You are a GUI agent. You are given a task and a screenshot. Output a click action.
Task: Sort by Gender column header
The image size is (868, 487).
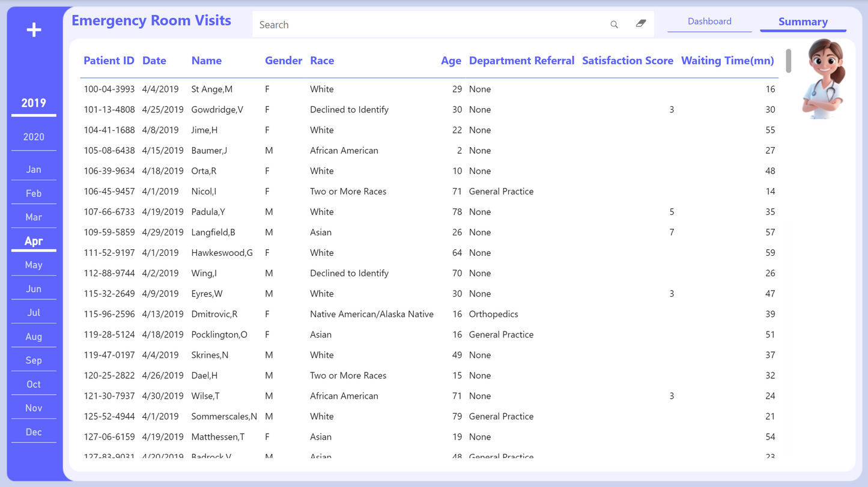pos(284,61)
